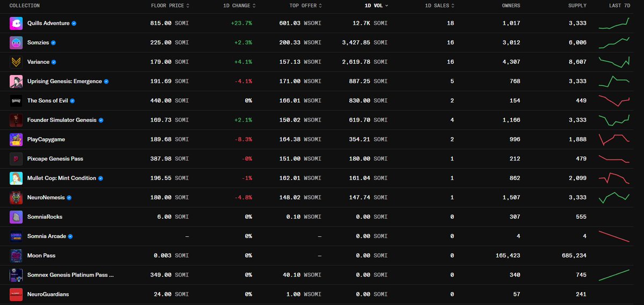The image size is (644, 305).
Task: View The Sons of Evil 7-day sparkline
Action: pos(614,101)
